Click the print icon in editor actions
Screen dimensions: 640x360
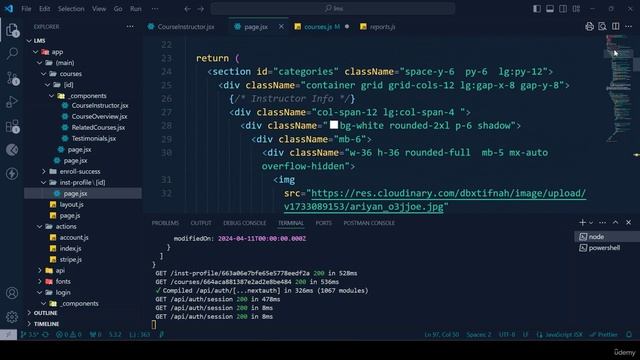589,27
